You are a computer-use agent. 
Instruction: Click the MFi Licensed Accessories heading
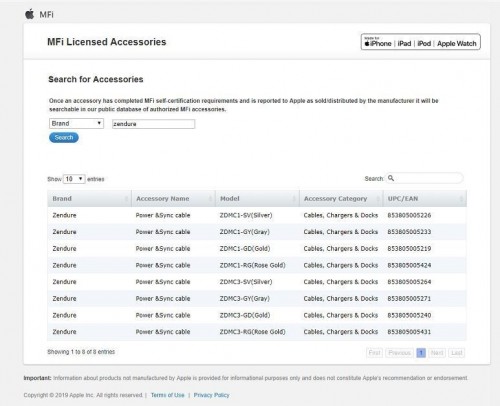point(107,42)
